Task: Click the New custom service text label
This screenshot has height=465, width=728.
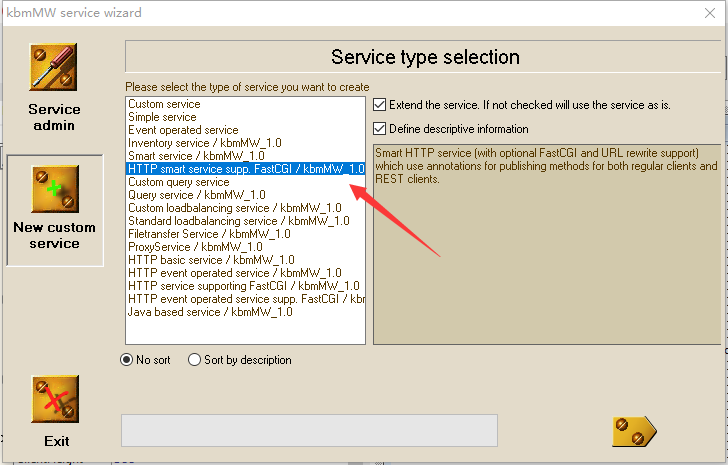Action: [54, 235]
